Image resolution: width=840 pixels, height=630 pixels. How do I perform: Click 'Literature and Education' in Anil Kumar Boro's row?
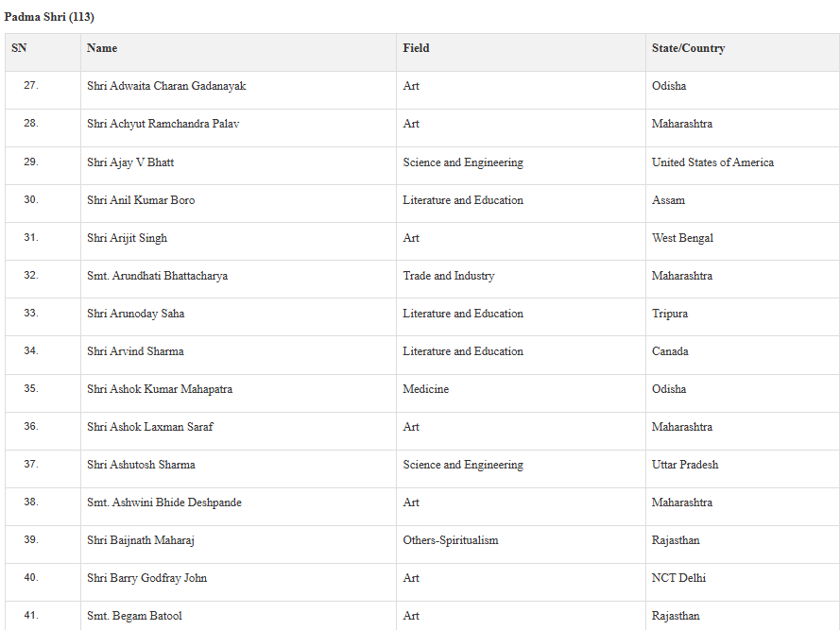click(463, 200)
